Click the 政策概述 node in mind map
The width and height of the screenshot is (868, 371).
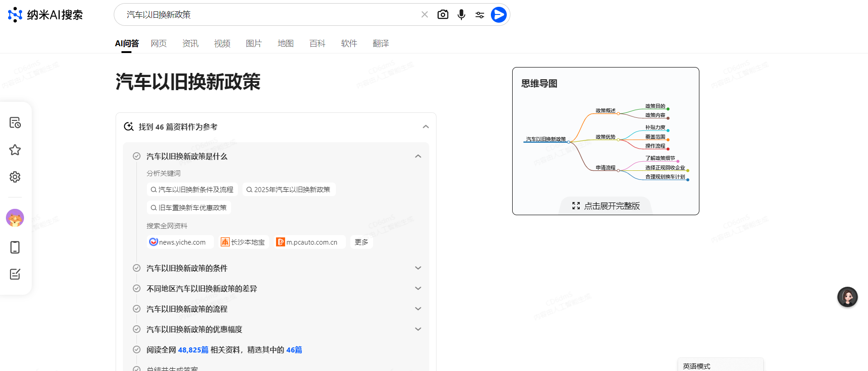click(606, 111)
